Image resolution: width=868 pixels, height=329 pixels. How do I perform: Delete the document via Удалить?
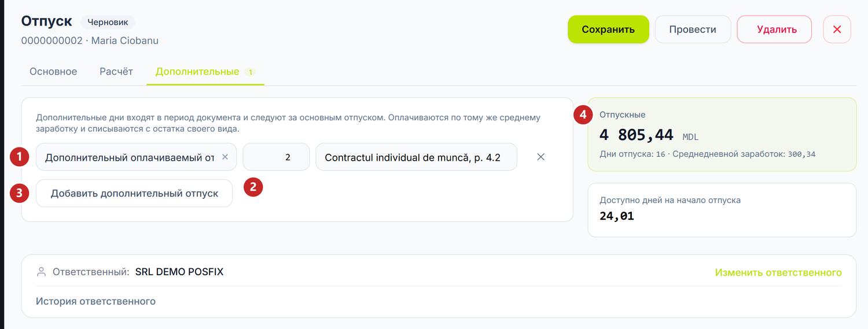point(774,29)
